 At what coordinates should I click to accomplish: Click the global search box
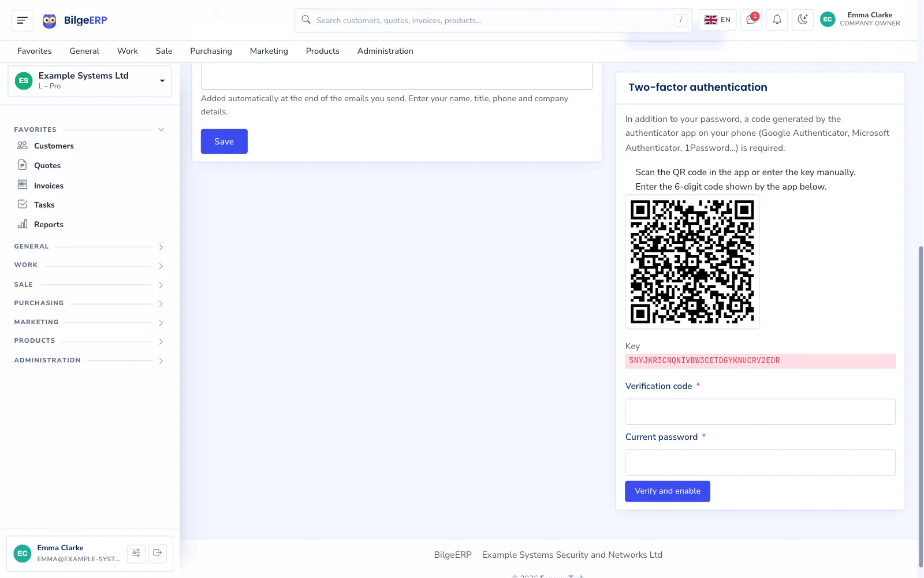point(493,20)
